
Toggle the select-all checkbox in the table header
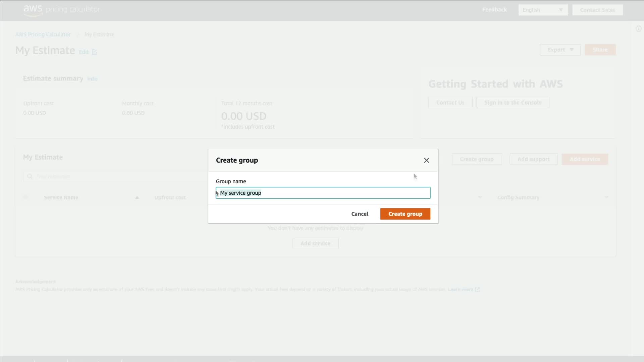click(x=26, y=197)
